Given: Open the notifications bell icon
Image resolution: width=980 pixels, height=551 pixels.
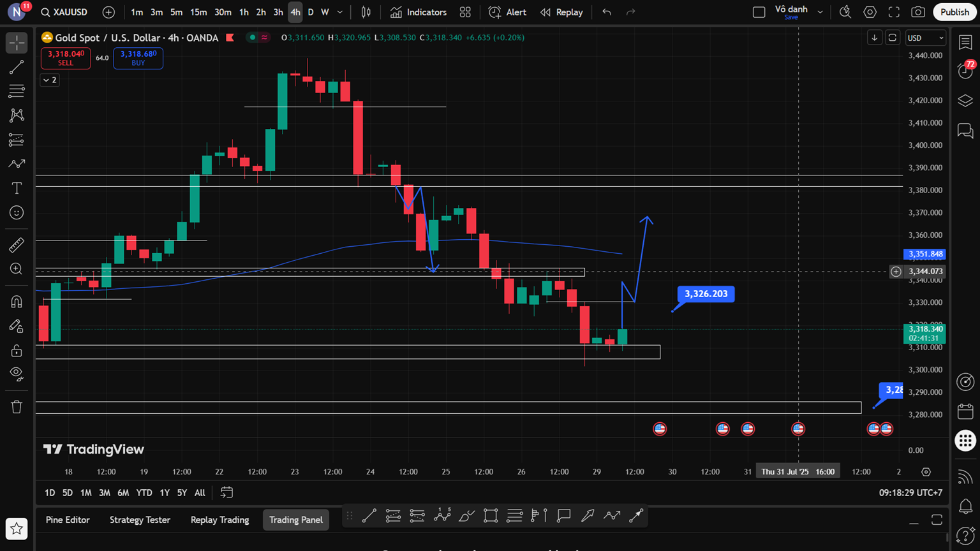Looking at the screenshot, I should click(x=965, y=506).
